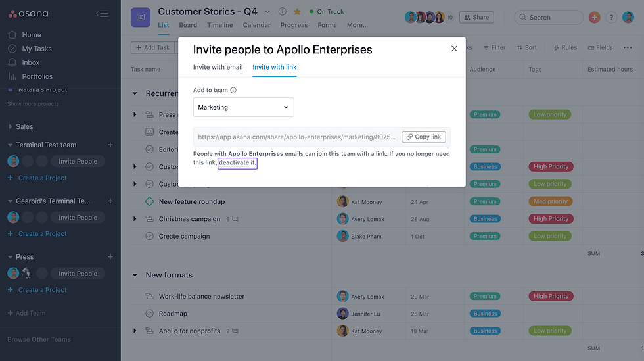Viewport: 644px width, 361px height.
Task: Click Invite People under Terminal Test team
Action: 78,161
